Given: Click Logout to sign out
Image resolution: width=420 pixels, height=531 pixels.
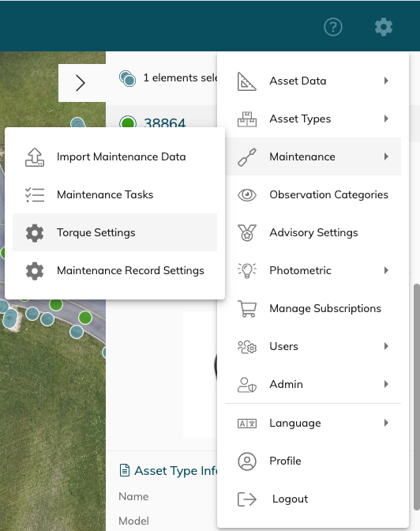Looking at the screenshot, I should tap(313, 499).
